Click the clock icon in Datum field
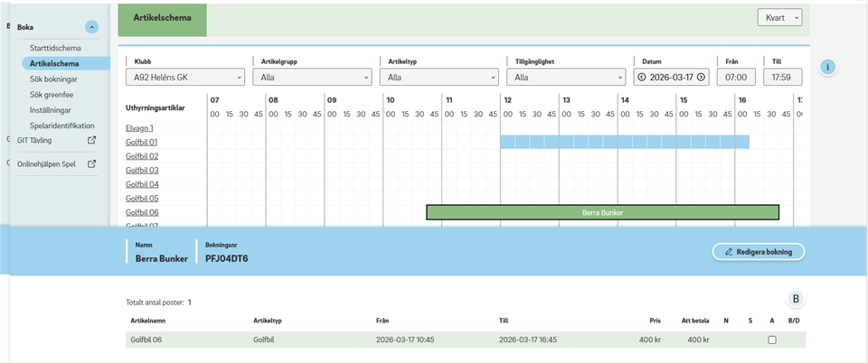Screen dimensions: 868x363 [x=643, y=78]
